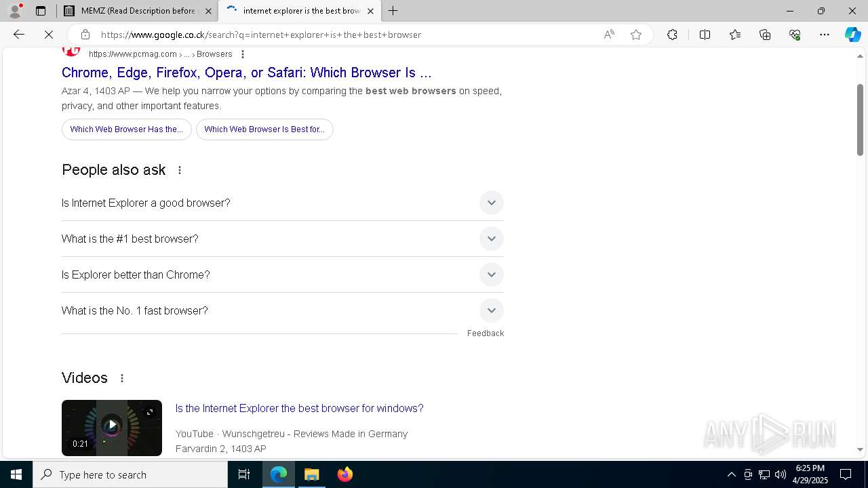Open the Favorites list icon
Screen dimensions: 868x488
[x=735, y=35]
